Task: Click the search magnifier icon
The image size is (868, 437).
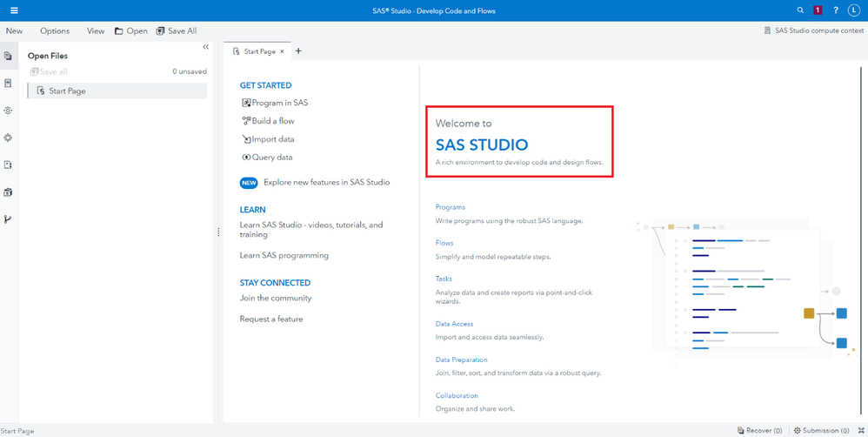Action: pos(800,10)
